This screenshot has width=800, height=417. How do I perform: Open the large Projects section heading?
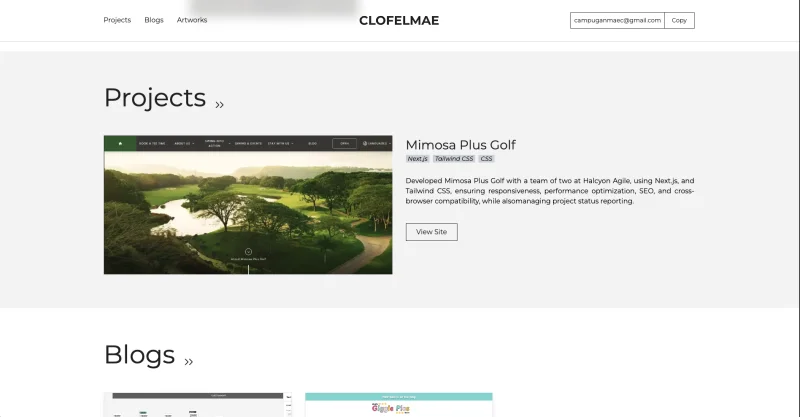coord(155,97)
